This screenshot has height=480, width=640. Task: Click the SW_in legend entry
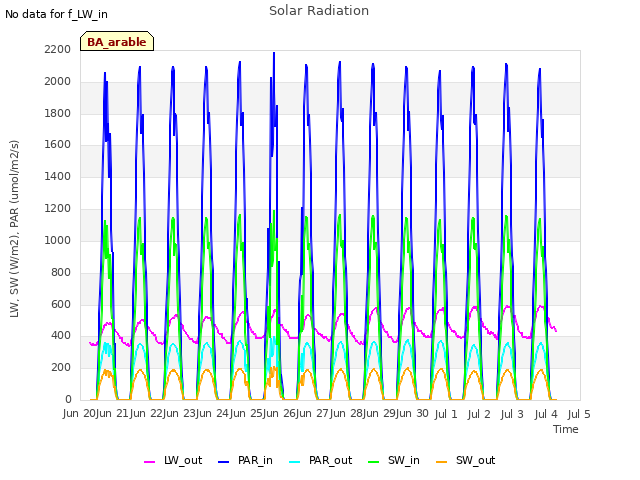click(394, 460)
